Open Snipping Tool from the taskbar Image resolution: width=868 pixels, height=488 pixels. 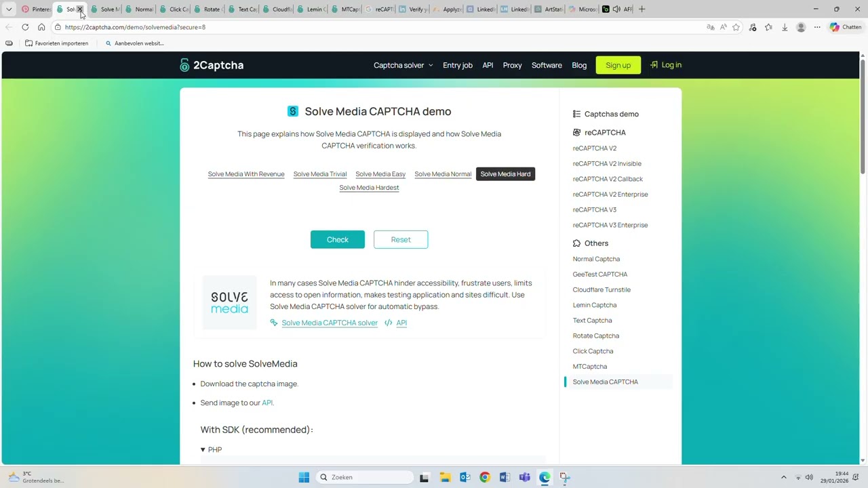[x=564, y=477]
